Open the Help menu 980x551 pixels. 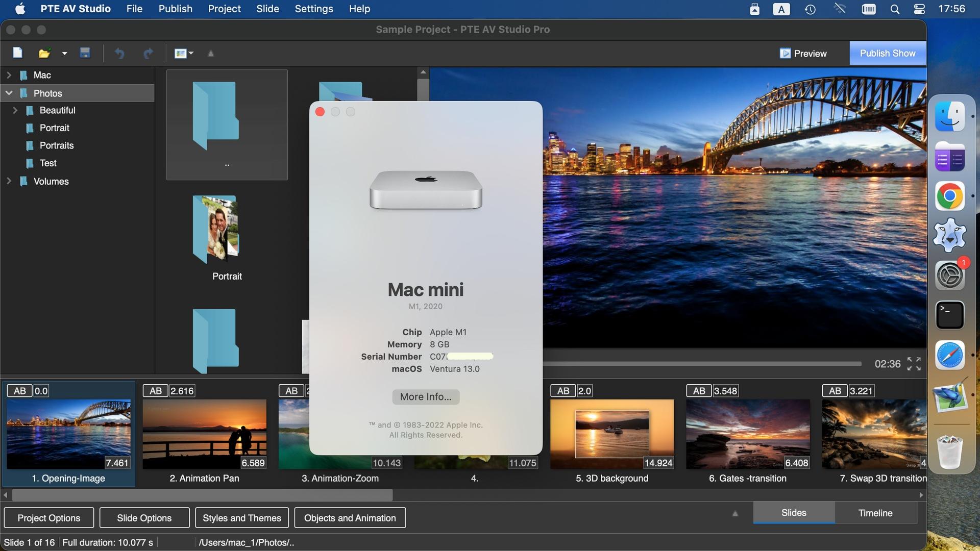[359, 9]
